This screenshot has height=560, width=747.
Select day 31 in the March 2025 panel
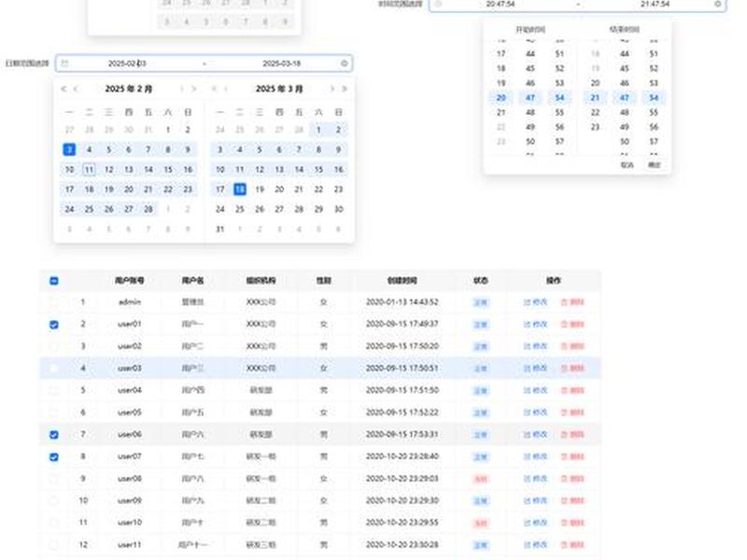[220, 229]
